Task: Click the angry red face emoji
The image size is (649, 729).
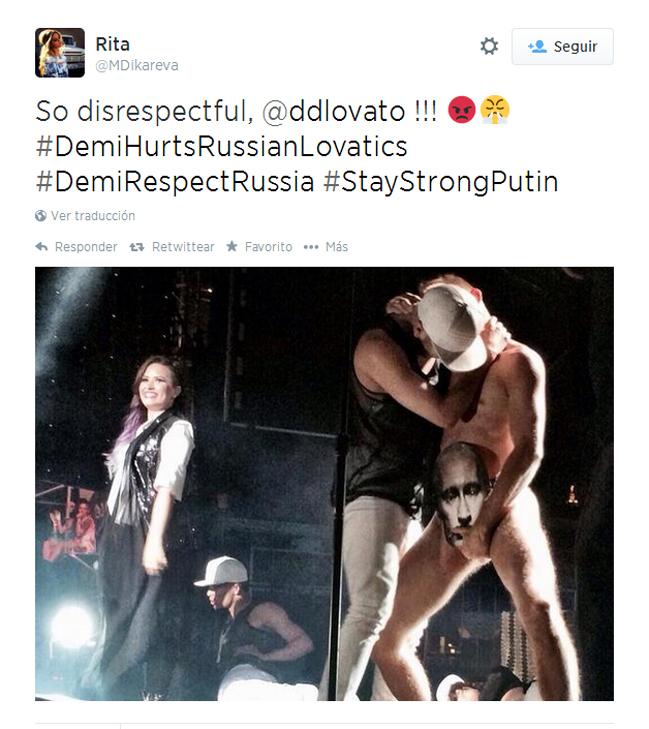Action: pyautogui.click(x=462, y=110)
